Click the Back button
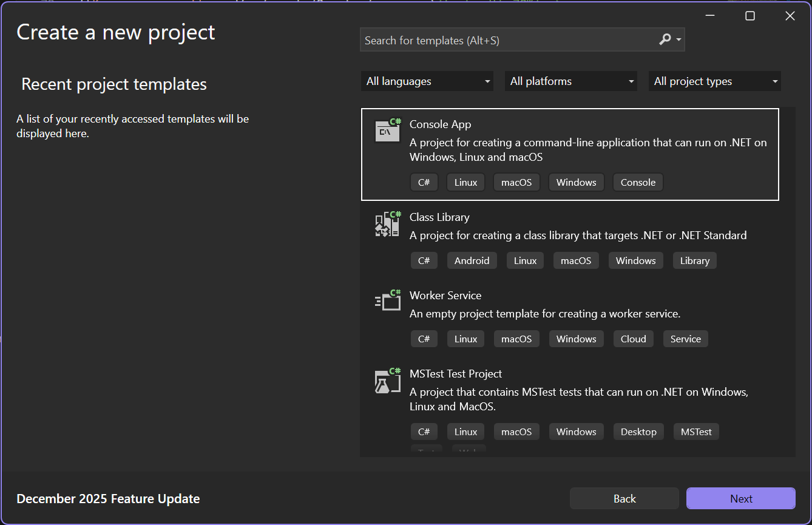 [x=624, y=498]
